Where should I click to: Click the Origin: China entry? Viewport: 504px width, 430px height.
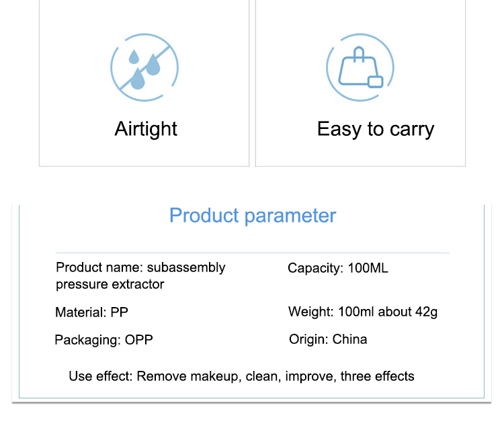click(x=328, y=339)
